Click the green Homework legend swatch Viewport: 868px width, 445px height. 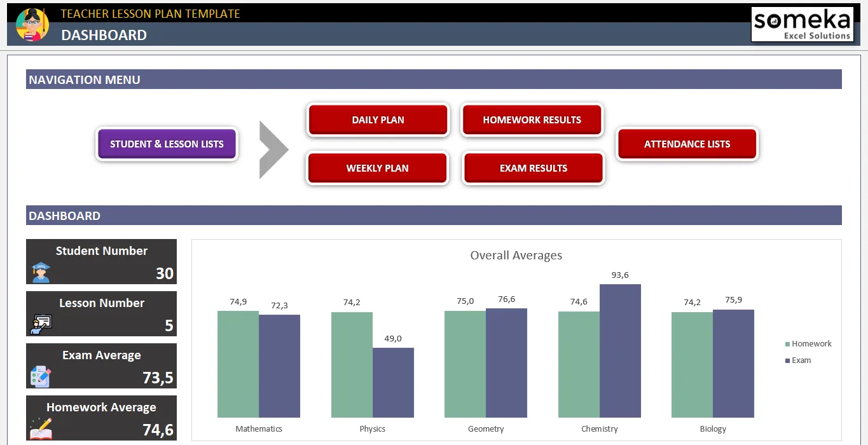(788, 344)
